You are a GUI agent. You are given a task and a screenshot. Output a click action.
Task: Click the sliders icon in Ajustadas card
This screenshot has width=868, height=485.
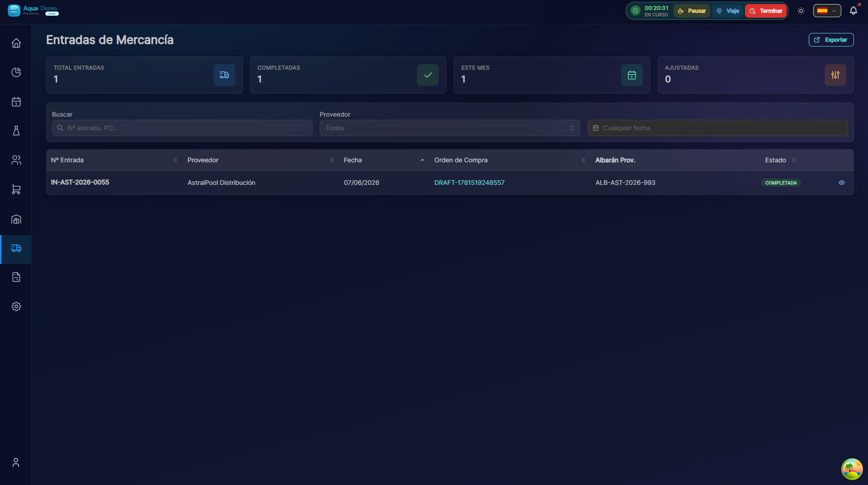(835, 75)
